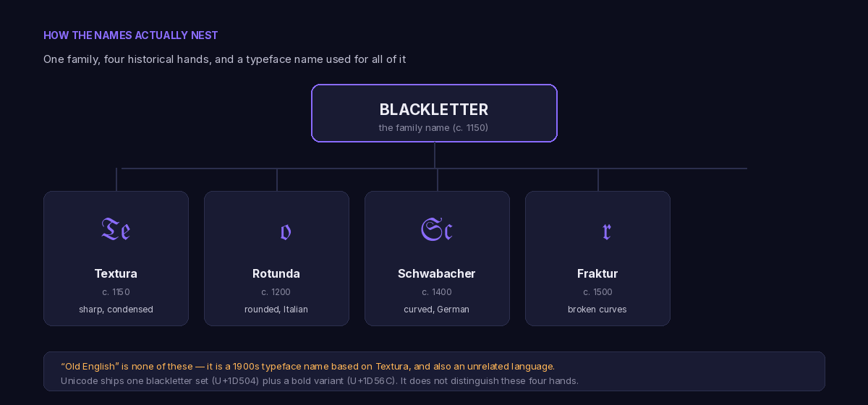Click the 'How the names actually nest' heading
The image size is (868, 405).
131,35
